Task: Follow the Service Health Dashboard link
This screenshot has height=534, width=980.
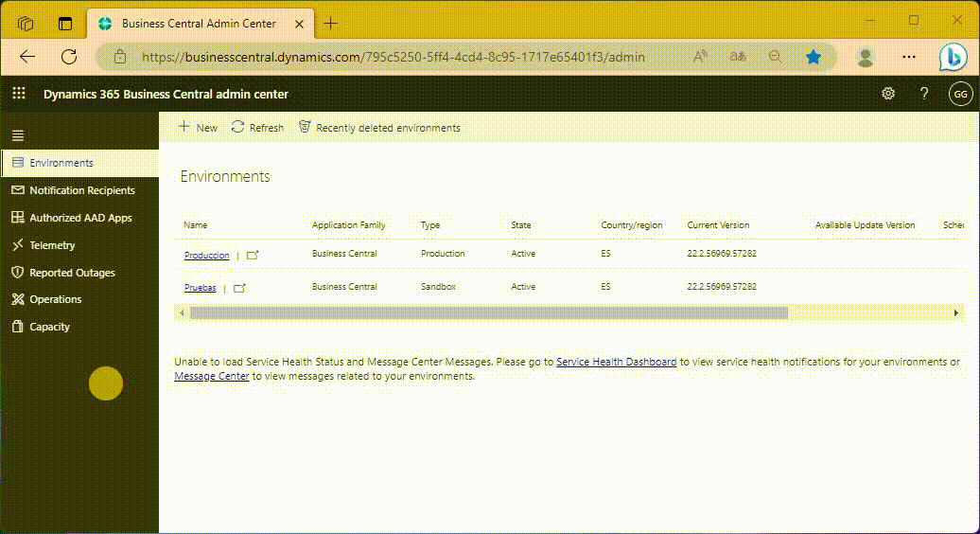Action: [x=616, y=362]
